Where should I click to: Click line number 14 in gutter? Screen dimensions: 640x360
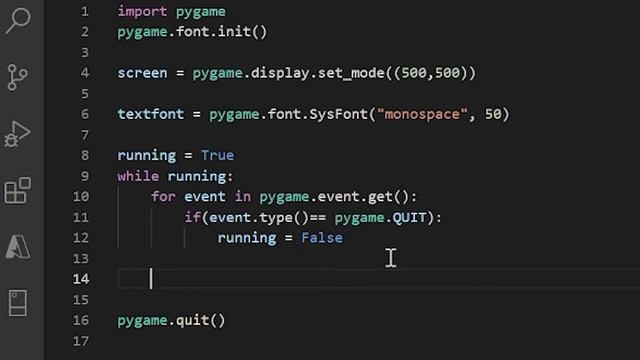[x=81, y=279]
